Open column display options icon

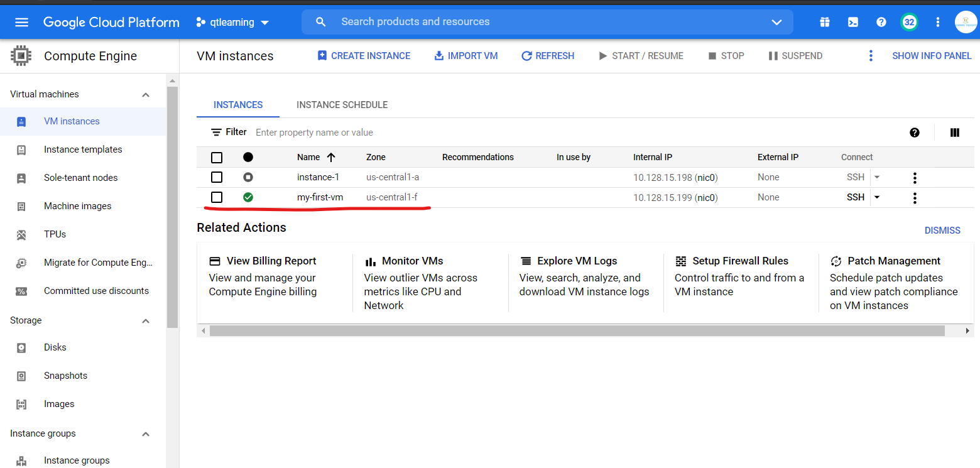point(955,133)
